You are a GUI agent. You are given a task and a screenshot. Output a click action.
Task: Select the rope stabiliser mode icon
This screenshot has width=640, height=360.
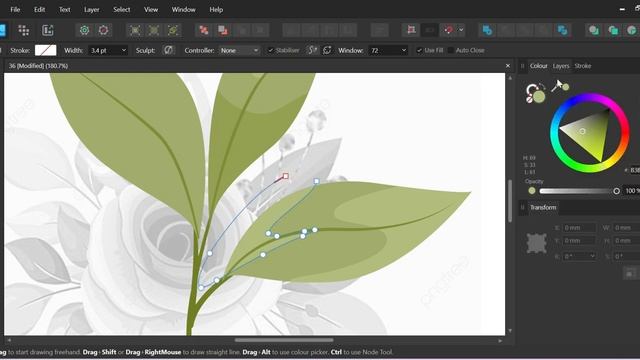click(x=312, y=50)
